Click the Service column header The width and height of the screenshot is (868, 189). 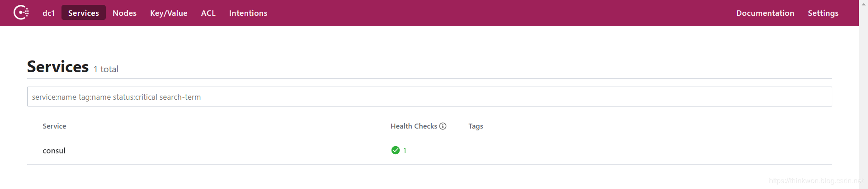pyautogui.click(x=54, y=126)
